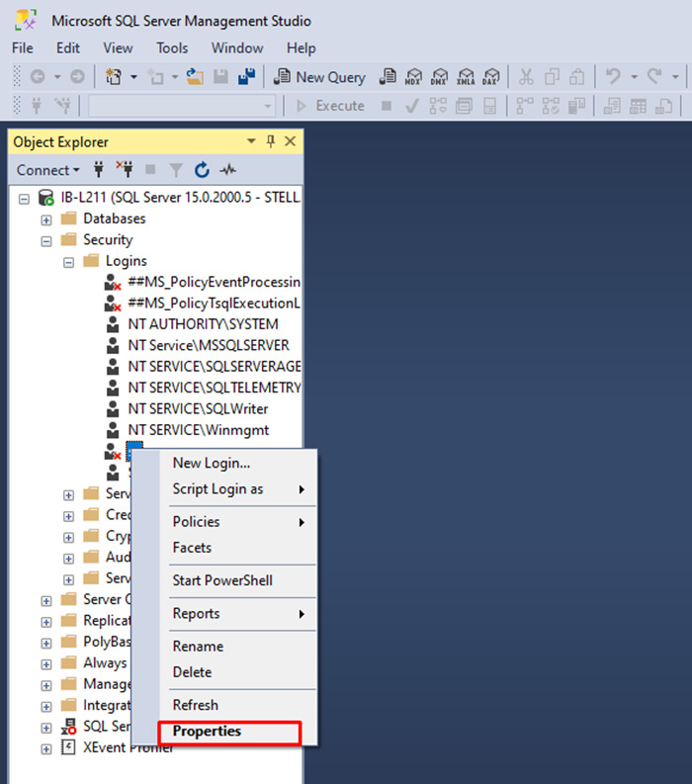
Task: Open the Edit menu
Action: [68, 48]
